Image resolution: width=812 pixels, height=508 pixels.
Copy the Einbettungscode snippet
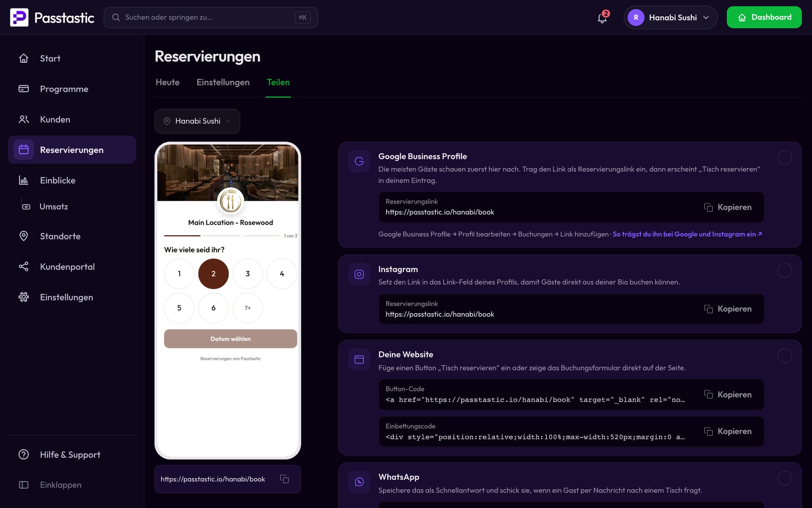click(728, 431)
